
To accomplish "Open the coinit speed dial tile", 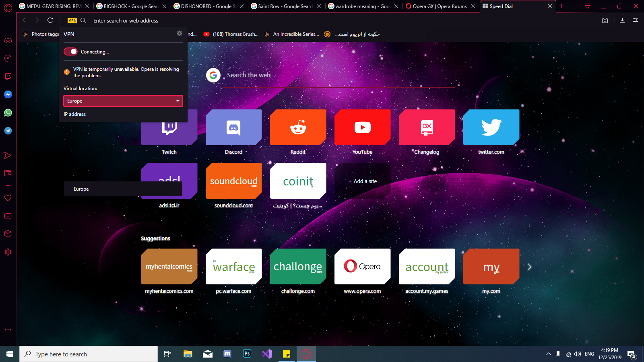I will [x=298, y=181].
